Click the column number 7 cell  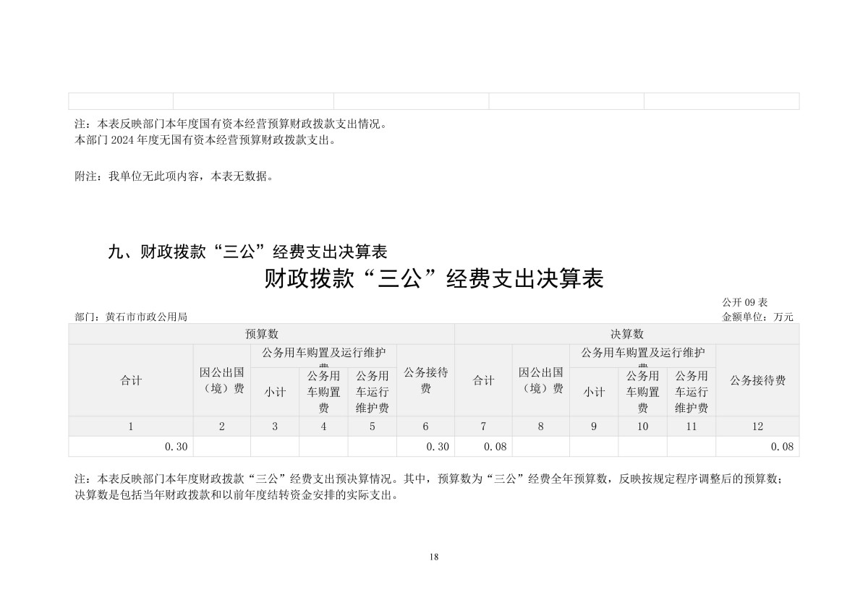pyautogui.click(x=483, y=426)
